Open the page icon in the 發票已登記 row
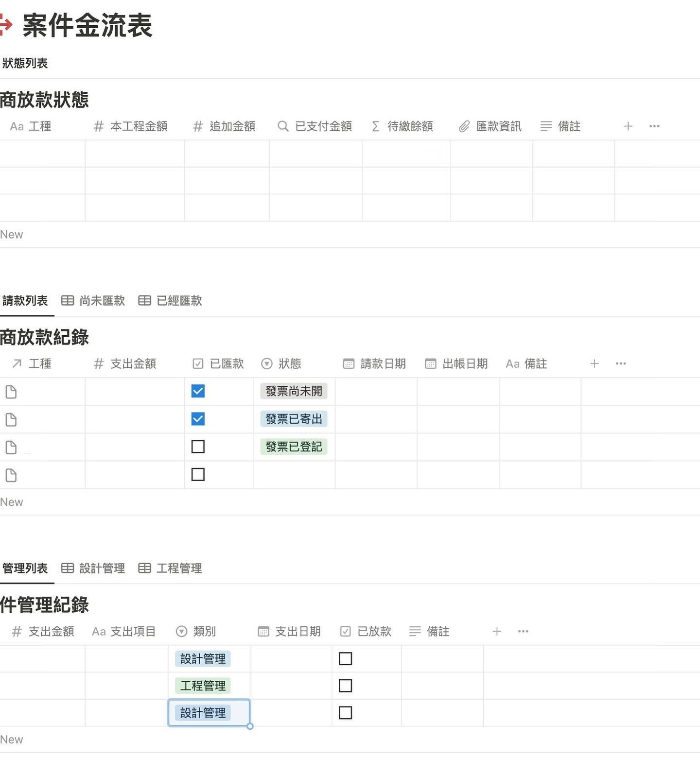The width and height of the screenshot is (700, 775). 11,447
